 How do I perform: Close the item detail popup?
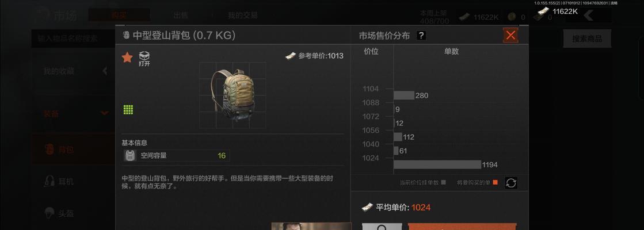coord(510,35)
